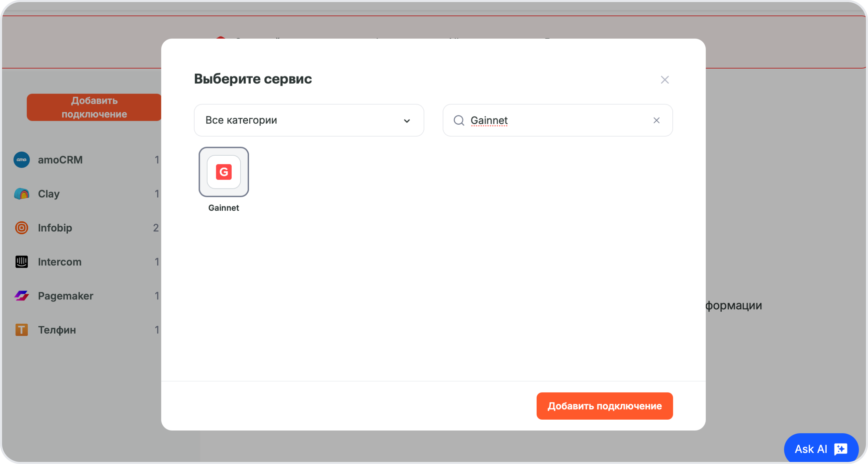Click the Телфин logo icon
The image size is (868, 464).
(22, 330)
